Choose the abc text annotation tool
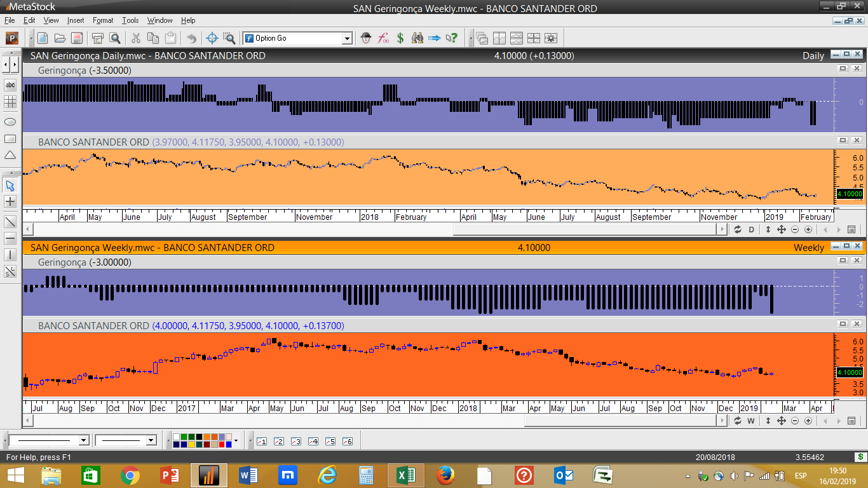The height and width of the screenshot is (488, 868). [x=10, y=85]
